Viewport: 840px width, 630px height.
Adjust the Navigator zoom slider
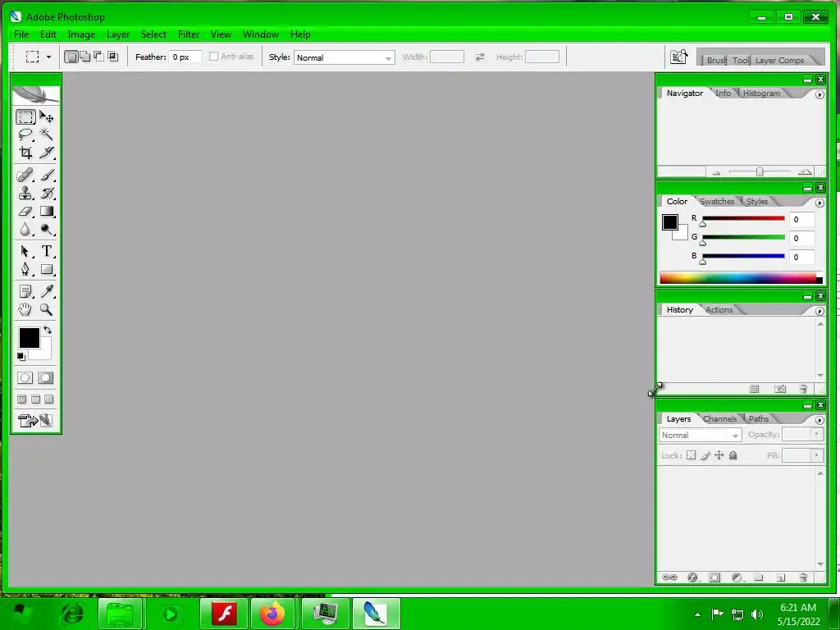[760, 172]
